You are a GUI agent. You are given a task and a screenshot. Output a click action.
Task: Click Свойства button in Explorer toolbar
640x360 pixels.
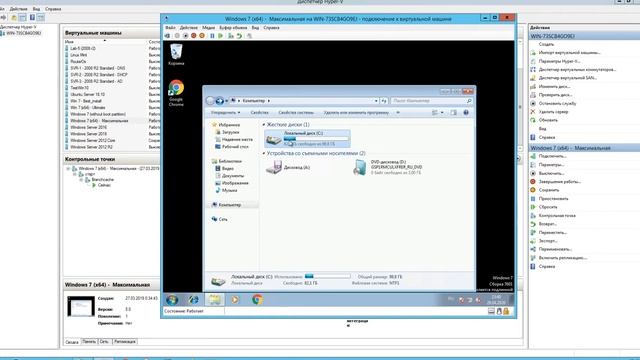pyautogui.click(x=259, y=113)
